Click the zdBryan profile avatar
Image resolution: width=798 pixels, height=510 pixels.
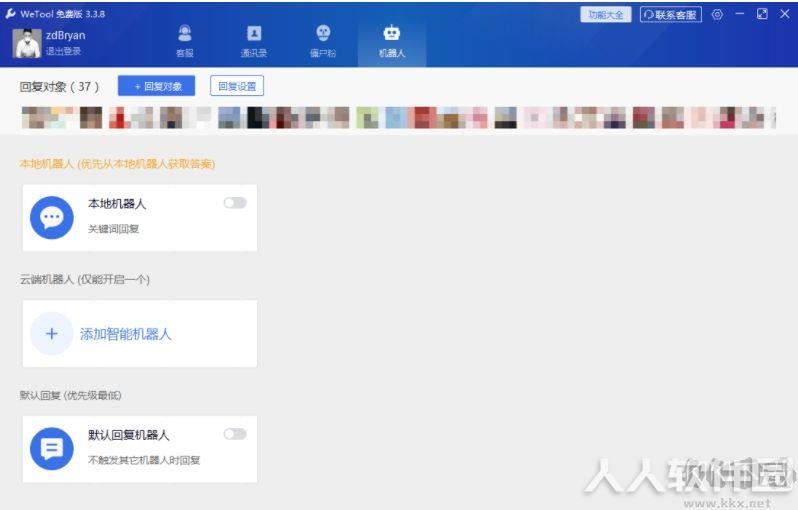tap(27, 43)
